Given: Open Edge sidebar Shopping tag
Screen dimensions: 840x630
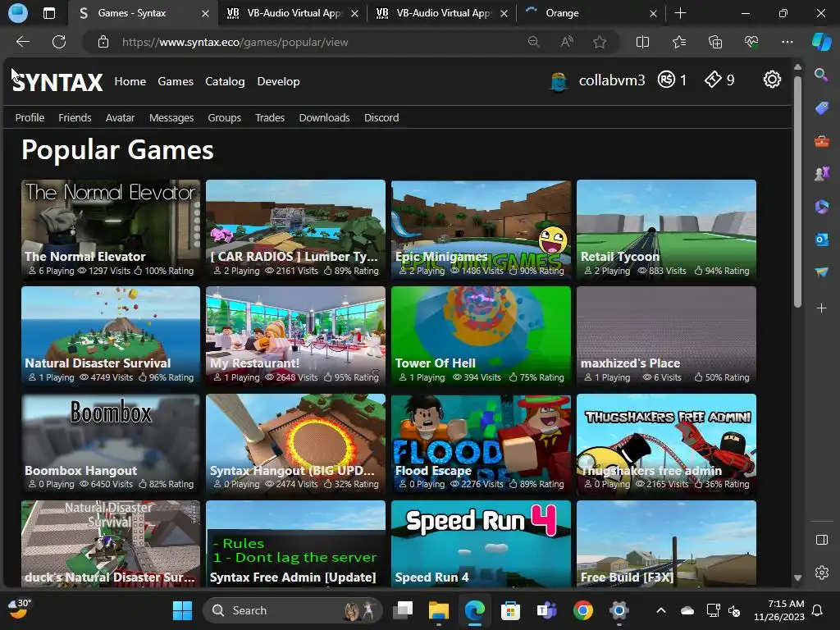Looking at the screenshot, I should (x=821, y=108).
